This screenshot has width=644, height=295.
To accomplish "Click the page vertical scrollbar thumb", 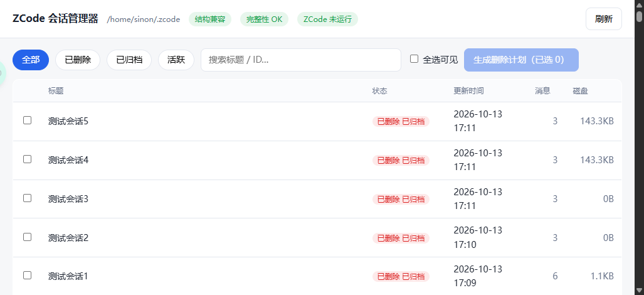I will coord(639,16).
